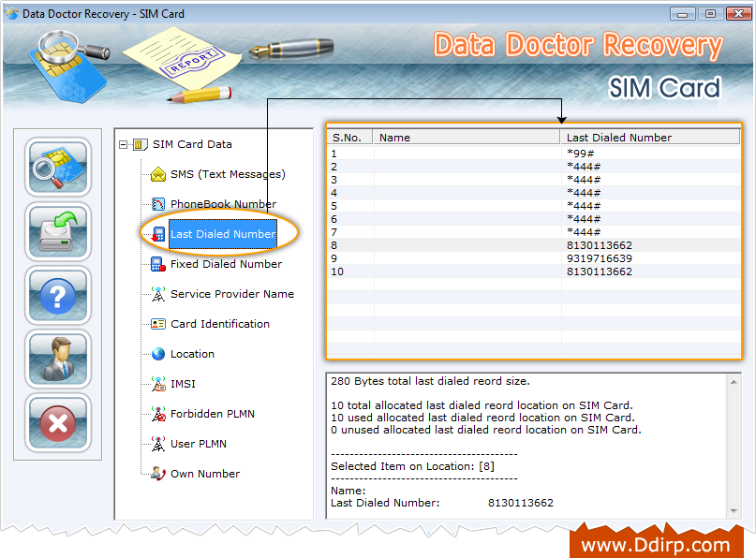The height and width of the screenshot is (558, 756).
Task: Open help with the question mark icon
Action: tap(58, 296)
